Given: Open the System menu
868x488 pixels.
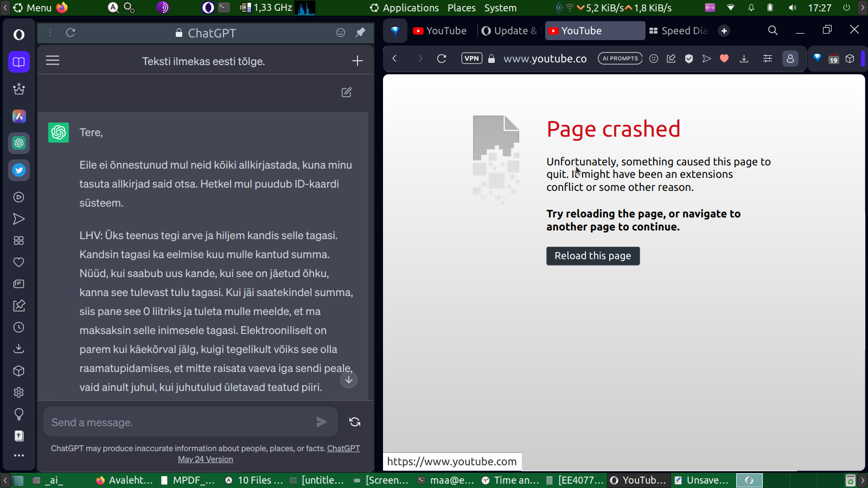Looking at the screenshot, I should tap(501, 8).
